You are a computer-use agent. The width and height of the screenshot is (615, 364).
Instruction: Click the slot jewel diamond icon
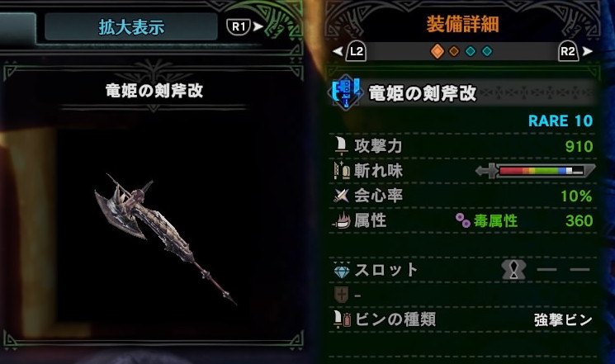341,270
